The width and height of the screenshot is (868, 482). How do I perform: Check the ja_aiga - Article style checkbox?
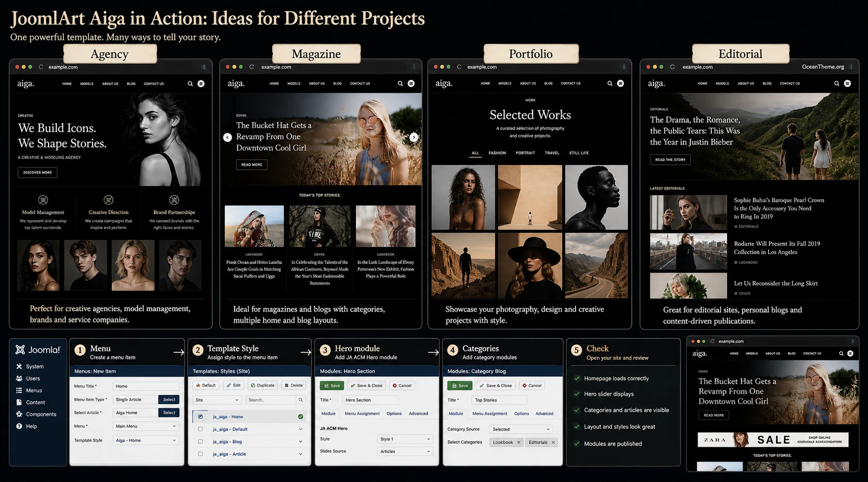(x=201, y=454)
